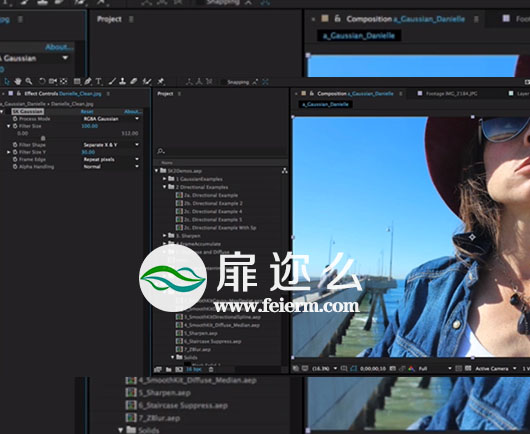Click a_Gaussian_Danielle breadcrumb in enlarged background
530x434 pixels.
359,35
